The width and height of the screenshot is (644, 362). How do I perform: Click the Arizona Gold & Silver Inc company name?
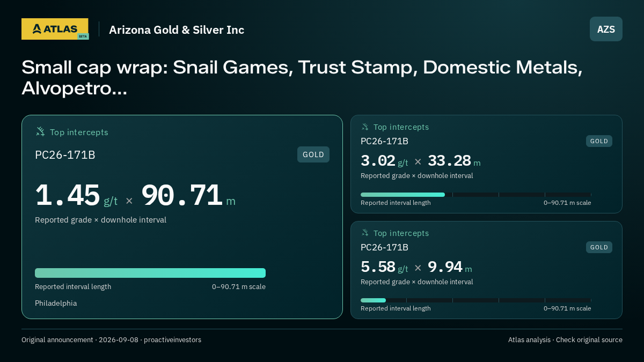[x=177, y=29]
